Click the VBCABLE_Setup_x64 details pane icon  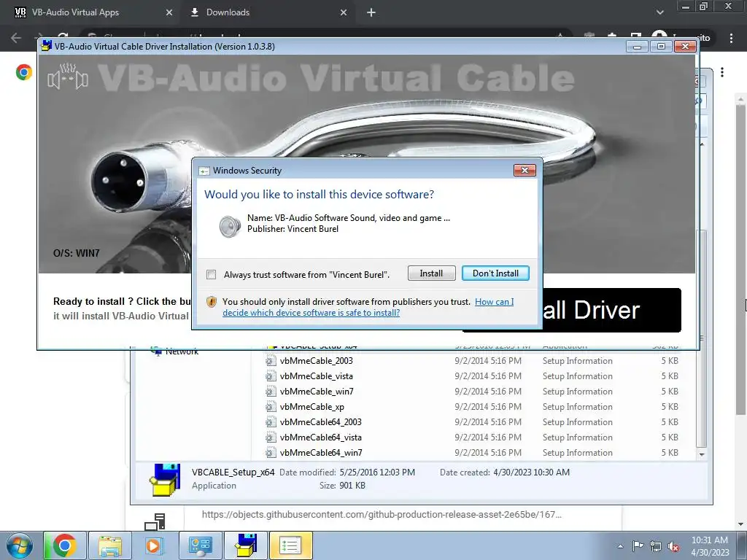[x=165, y=480]
